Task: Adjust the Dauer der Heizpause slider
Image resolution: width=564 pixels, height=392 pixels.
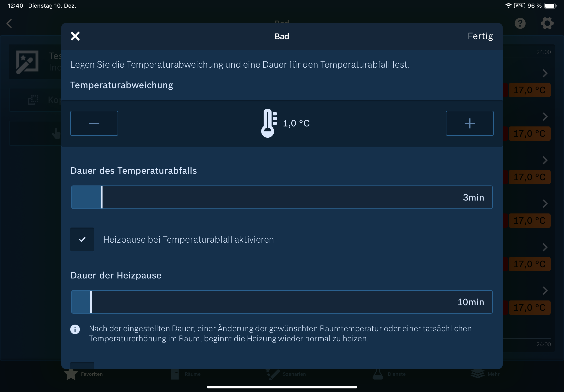Action: point(91,302)
